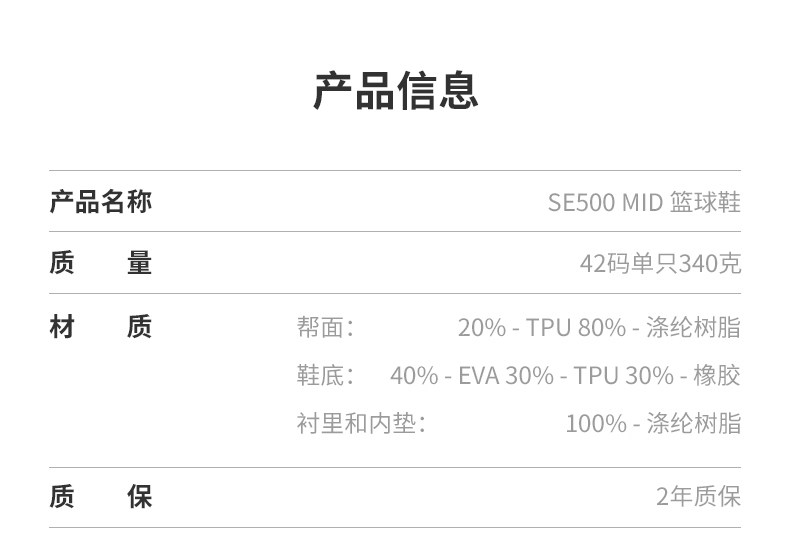Select the 篮球鞋 text in product name
Image resolution: width=790 pixels, height=554 pixels.
tap(705, 203)
